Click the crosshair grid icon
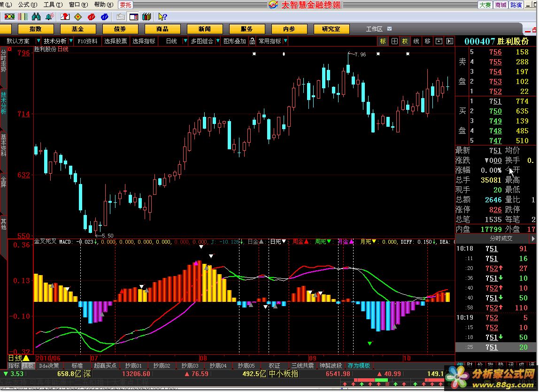Viewport: 539px width, 392px height. (x=394, y=41)
